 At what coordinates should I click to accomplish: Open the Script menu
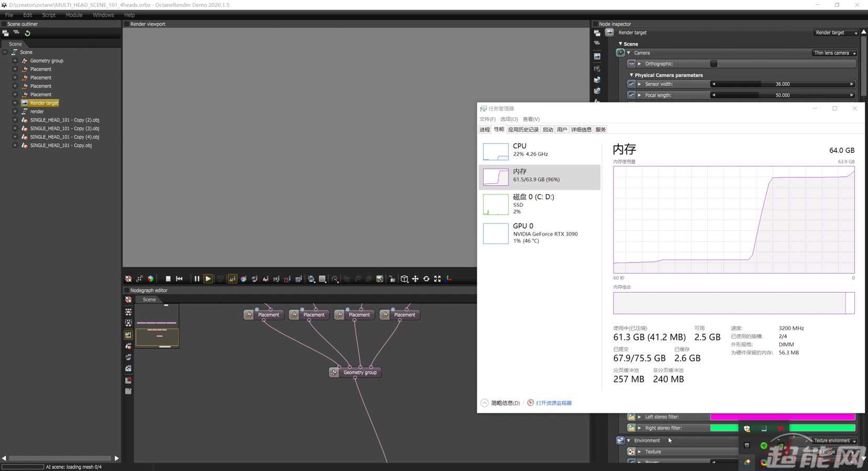coord(49,15)
